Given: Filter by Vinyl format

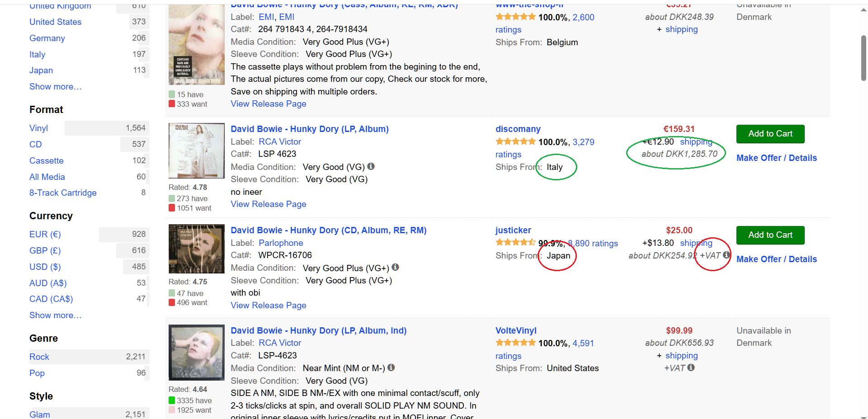Looking at the screenshot, I should [38, 128].
